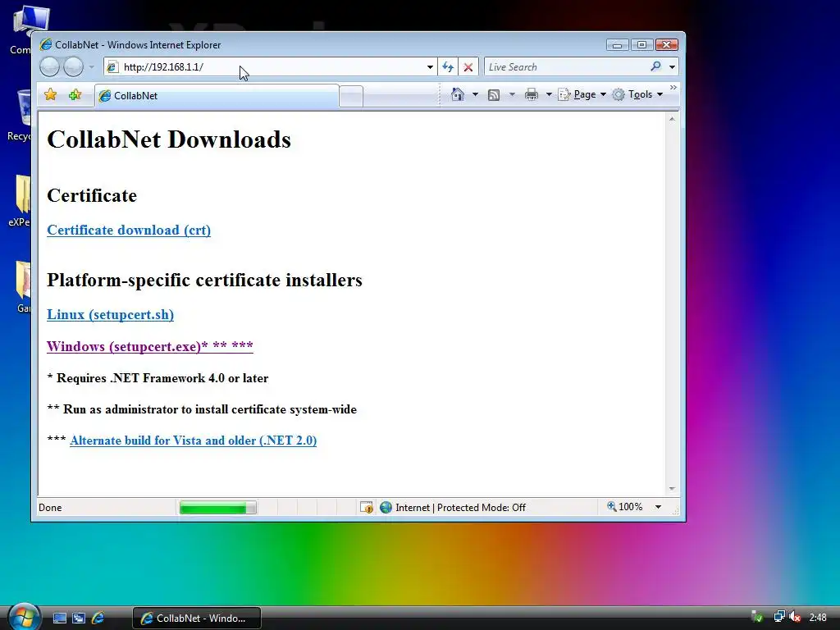Click the Print icon
This screenshot has width=840, height=630.
(x=532, y=95)
